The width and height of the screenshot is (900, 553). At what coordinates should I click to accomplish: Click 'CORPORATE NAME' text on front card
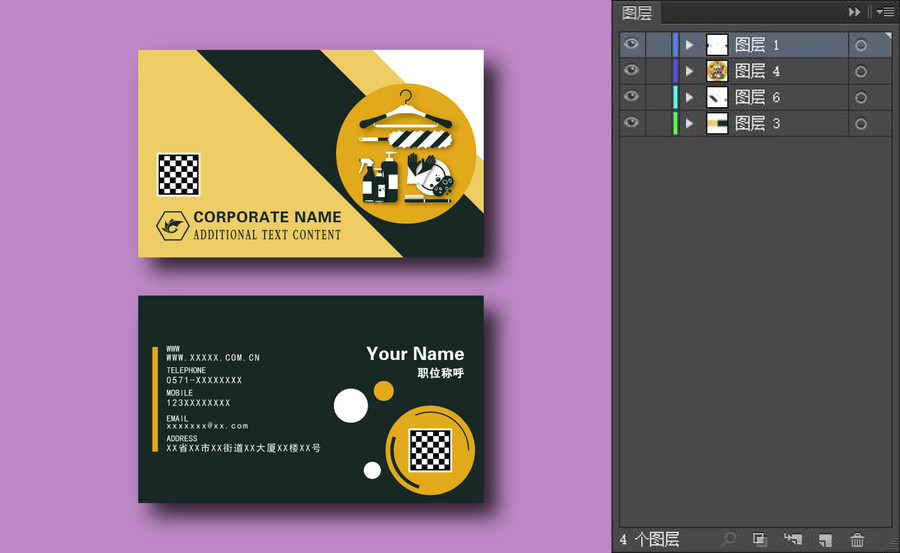click(267, 217)
